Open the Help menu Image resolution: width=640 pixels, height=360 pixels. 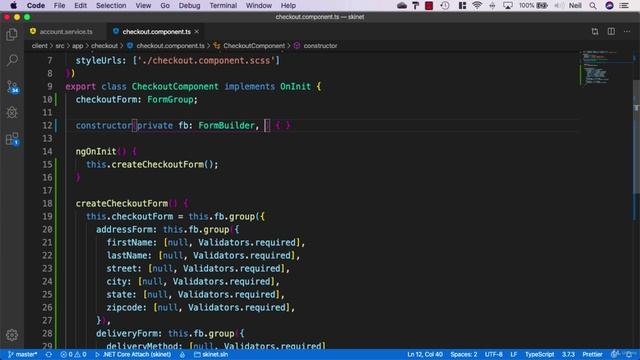(x=288, y=5)
